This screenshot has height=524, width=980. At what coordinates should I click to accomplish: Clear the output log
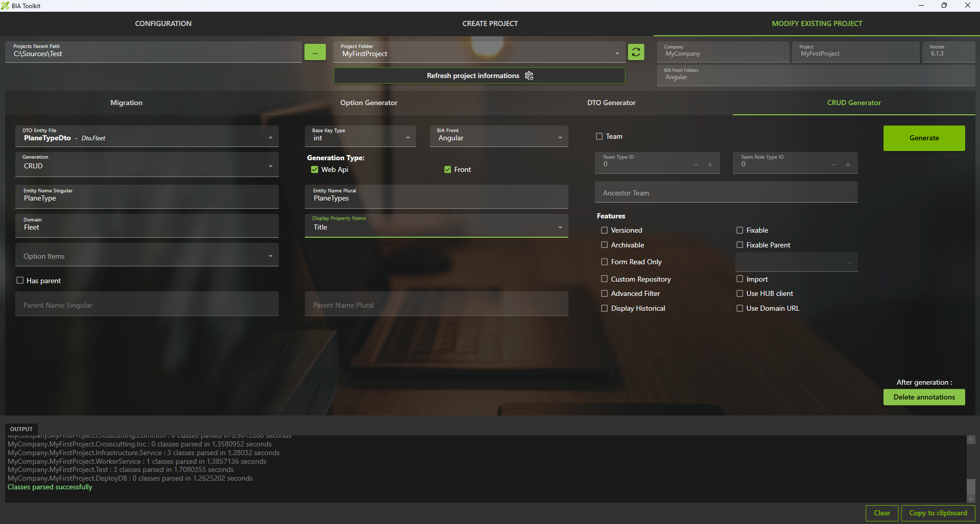tap(882, 513)
